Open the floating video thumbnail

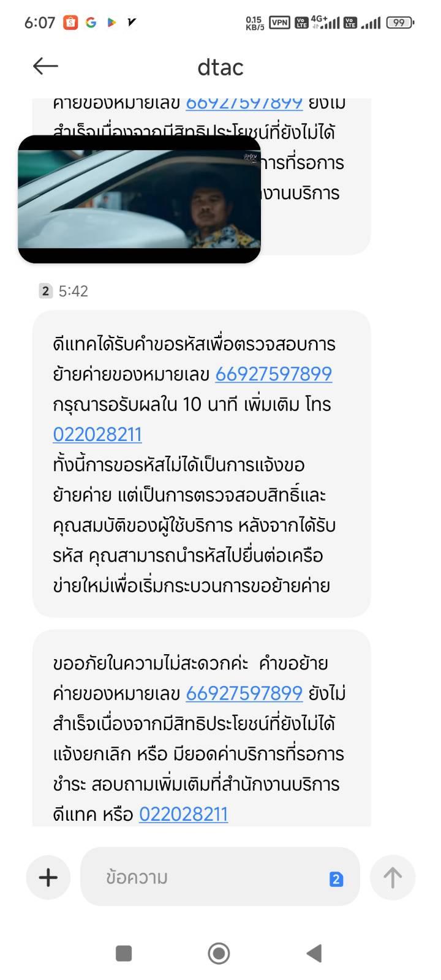point(140,199)
